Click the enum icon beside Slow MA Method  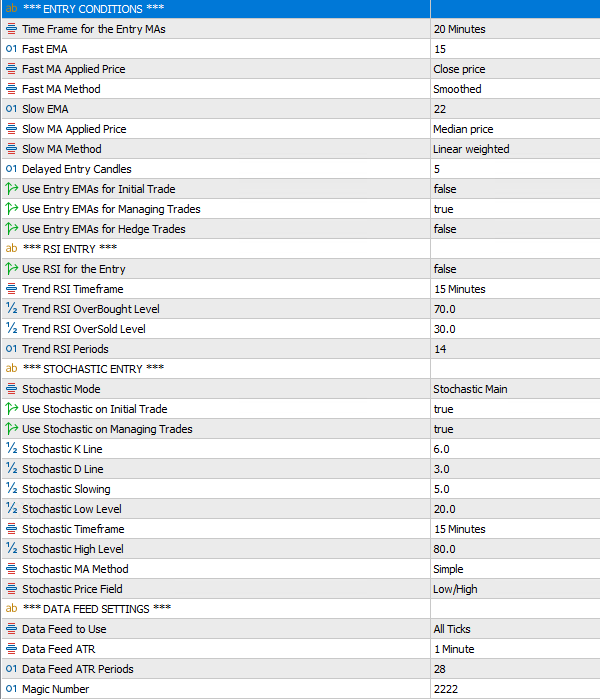click(11, 149)
